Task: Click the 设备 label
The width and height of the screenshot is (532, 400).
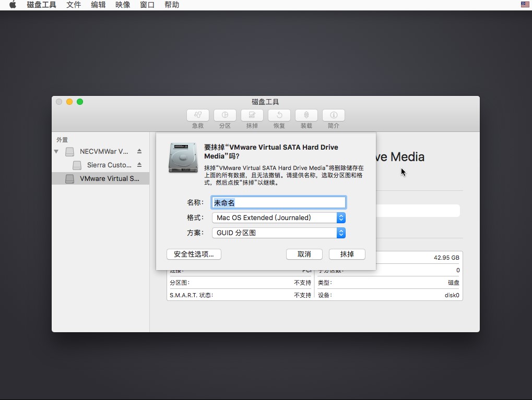Action: point(325,295)
